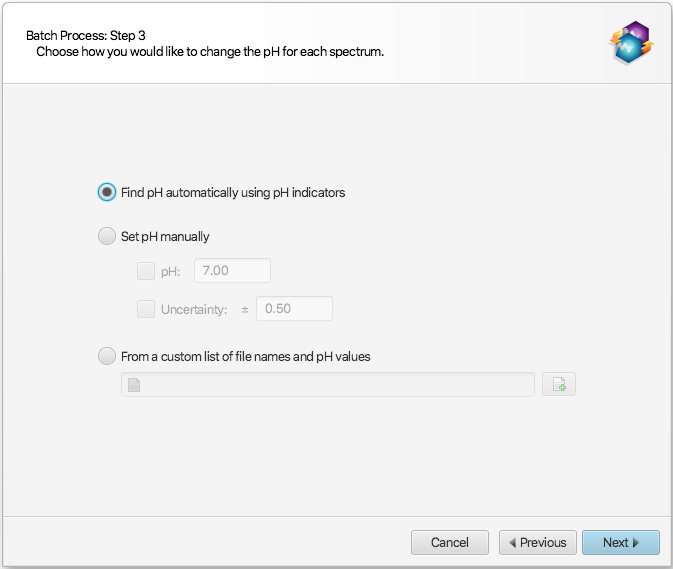Click the Uncertainty field showing 0.50
This screenshot has height=569, width=673.
[x=294, y=309]
